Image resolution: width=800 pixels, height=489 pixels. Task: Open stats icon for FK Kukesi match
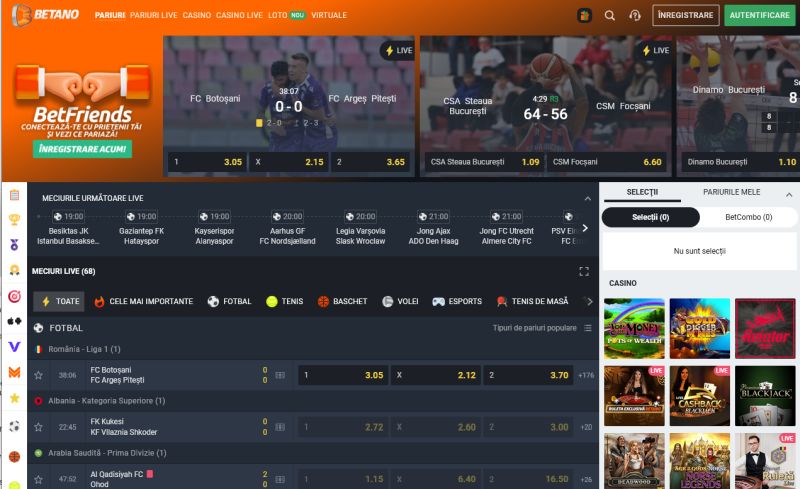click(280, 427)
